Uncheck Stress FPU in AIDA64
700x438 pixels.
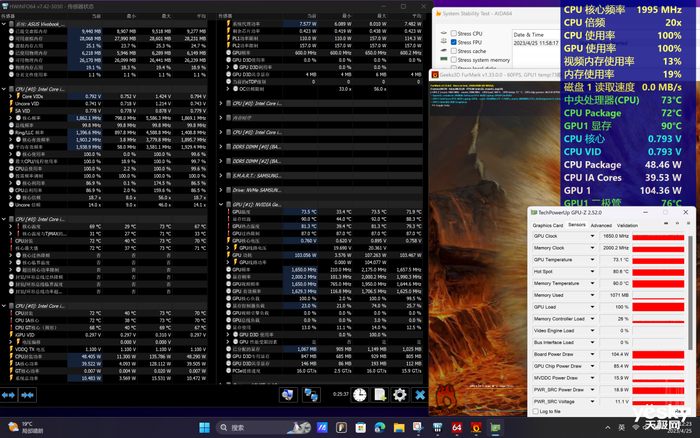pos(454,42)
